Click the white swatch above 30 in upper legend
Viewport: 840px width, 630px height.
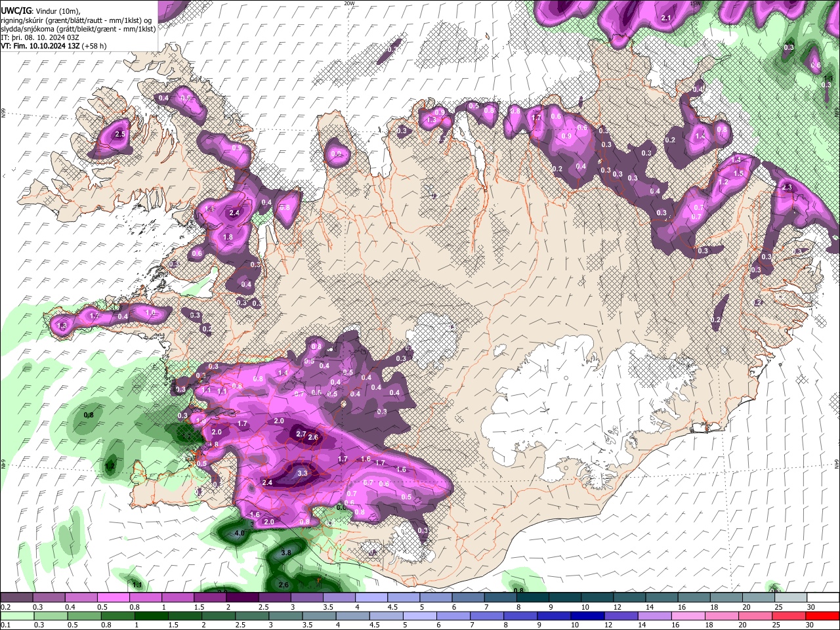[822, 598]
